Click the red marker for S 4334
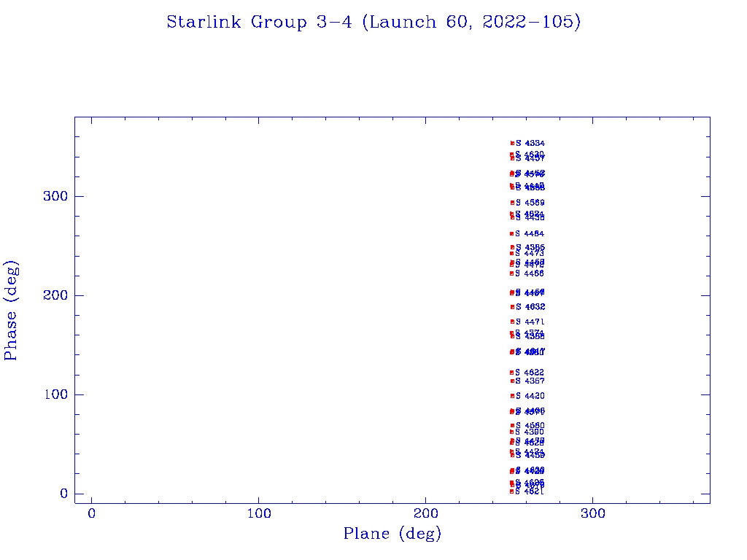Screen dimensions: 747x560 pos(512,143)
